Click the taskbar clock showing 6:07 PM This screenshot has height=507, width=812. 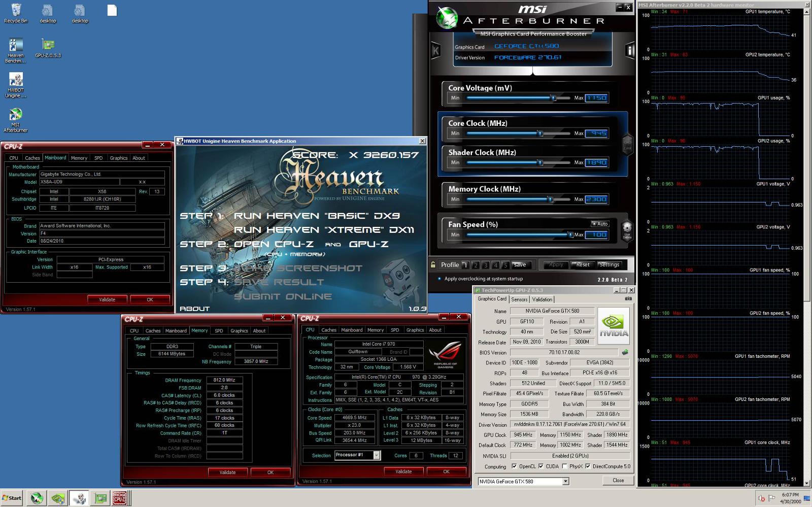790,494
